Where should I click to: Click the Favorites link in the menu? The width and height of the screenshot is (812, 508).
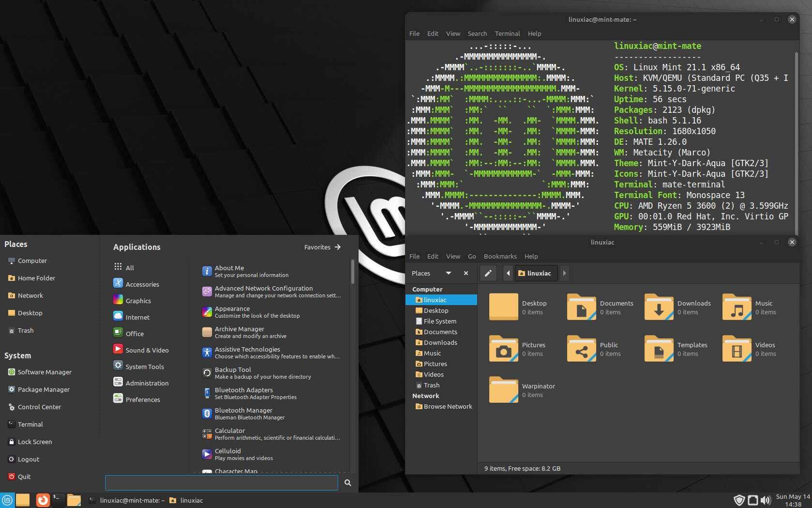coord(317,247)
